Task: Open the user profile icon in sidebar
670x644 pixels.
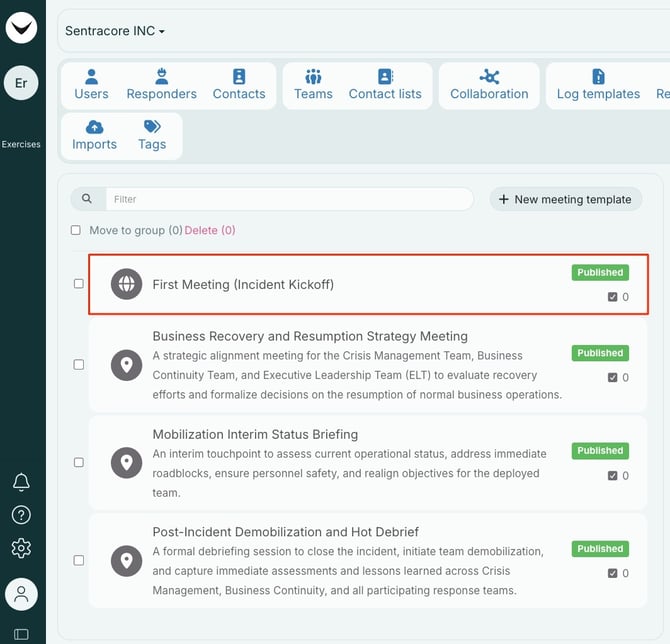Action: point(21,594)
